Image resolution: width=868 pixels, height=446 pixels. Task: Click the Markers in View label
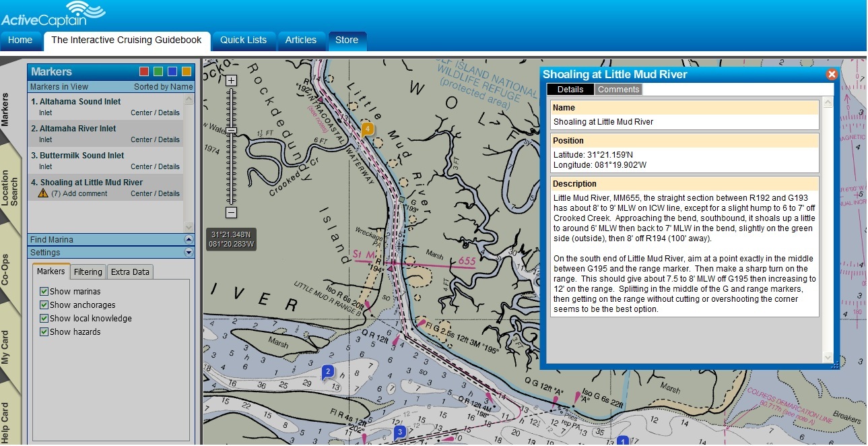(x=59, y=87)
